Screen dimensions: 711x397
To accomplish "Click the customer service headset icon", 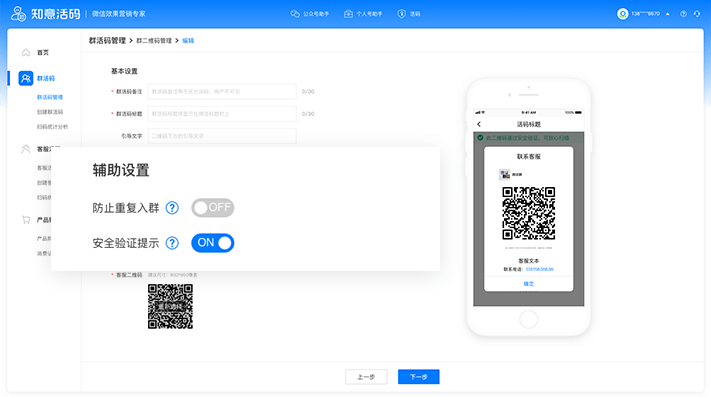I will click(697, 14).
